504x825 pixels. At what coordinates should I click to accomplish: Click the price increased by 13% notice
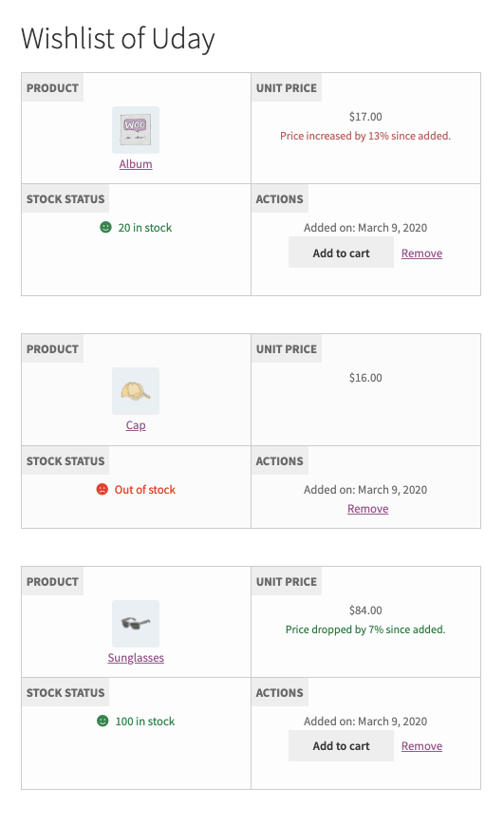365,136
